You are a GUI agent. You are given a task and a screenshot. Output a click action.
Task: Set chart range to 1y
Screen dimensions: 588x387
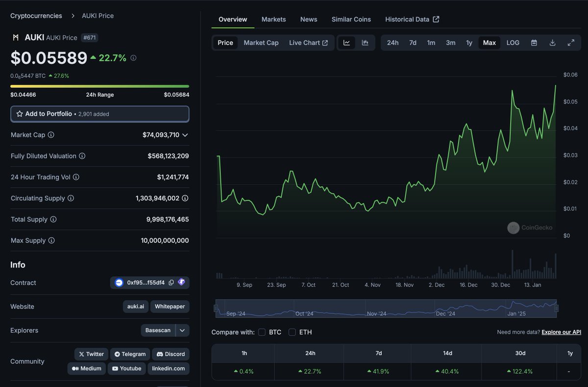469,43
